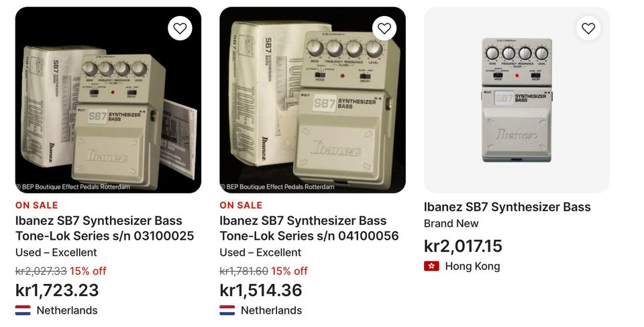Click Netherlands flag under kr1,723.23 listing

(23, 310)
